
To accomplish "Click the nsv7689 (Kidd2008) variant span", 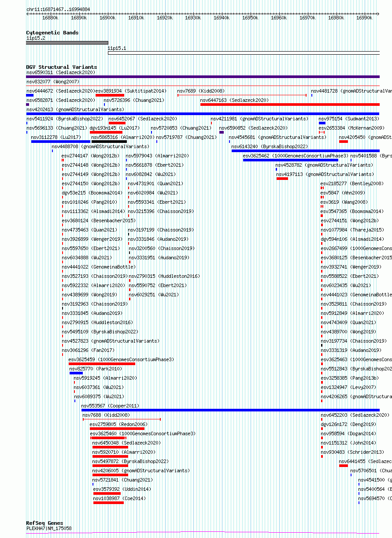I will tap(242, 95).
